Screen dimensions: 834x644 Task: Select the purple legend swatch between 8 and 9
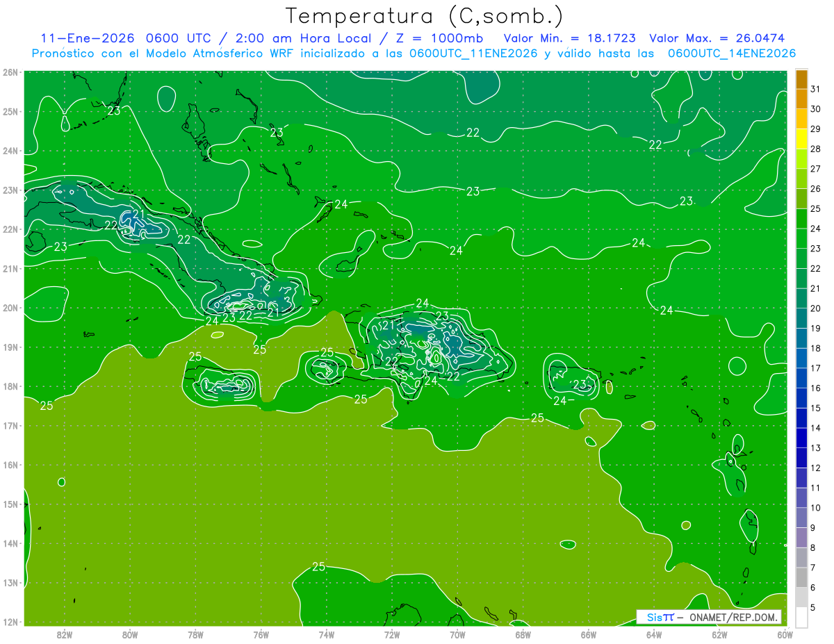[801, 538]
